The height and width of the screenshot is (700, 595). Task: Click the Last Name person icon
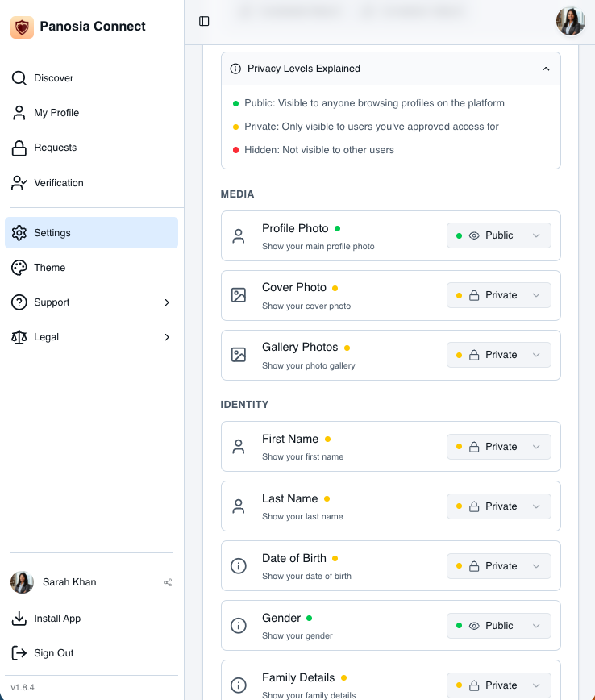239,506
